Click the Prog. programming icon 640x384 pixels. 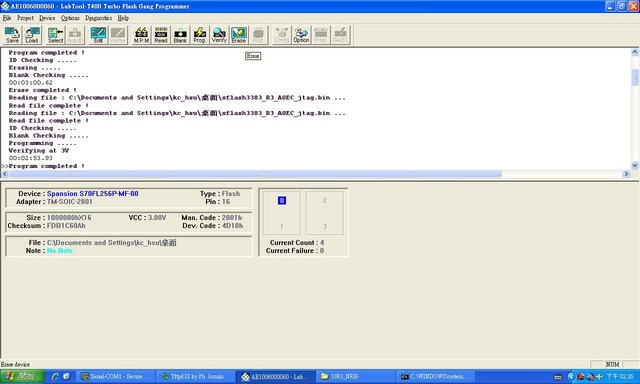200,35
